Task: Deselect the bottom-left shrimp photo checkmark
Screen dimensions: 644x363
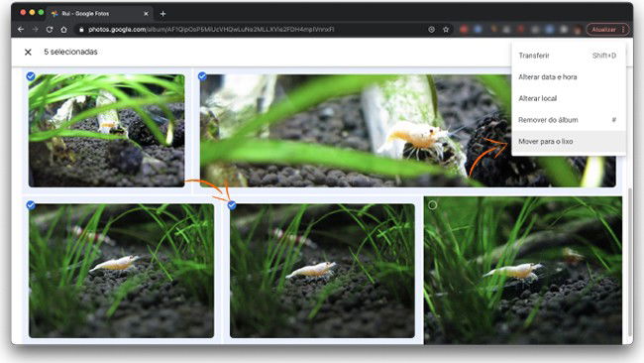Action: (31, 205)
